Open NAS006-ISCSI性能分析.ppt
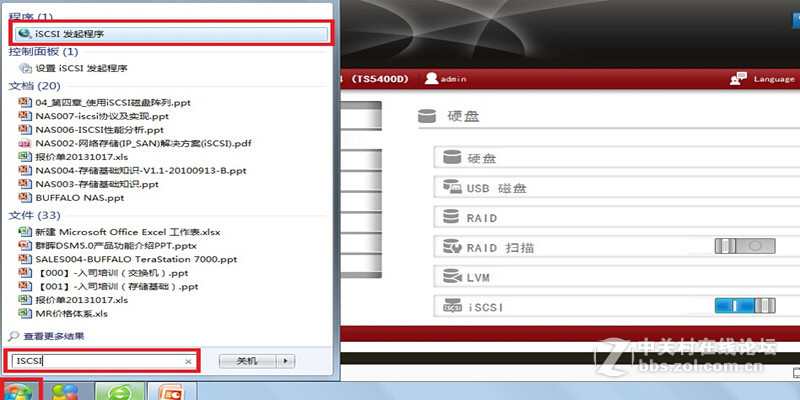 99,130
